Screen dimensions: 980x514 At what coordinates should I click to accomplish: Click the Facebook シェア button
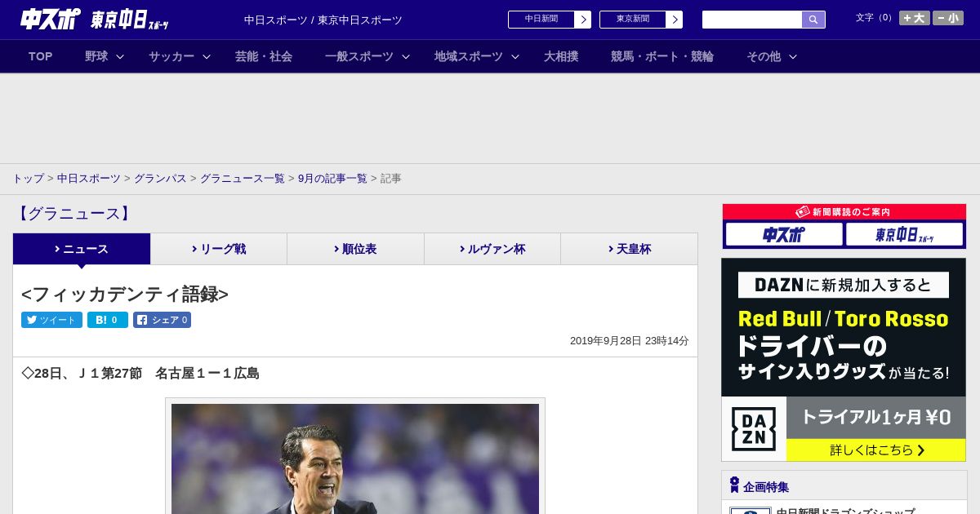tap(162, 320)
